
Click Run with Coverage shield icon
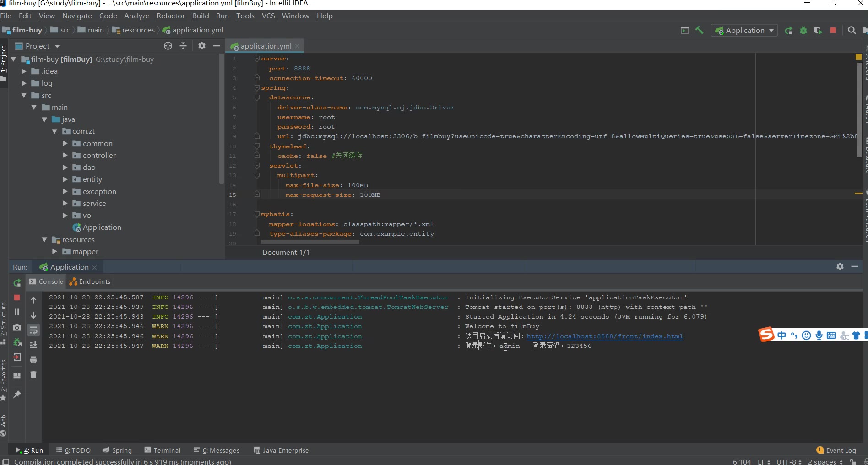pos(818,30)
